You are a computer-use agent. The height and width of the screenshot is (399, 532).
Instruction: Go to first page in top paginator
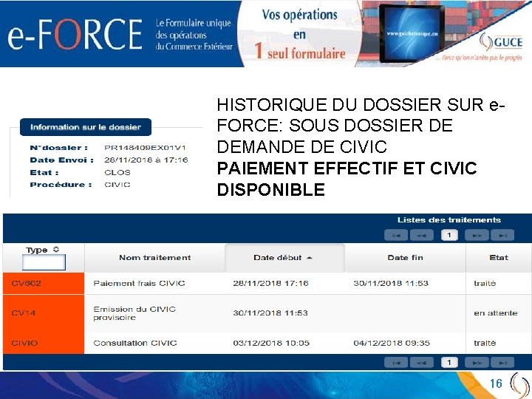coord(396,235)
